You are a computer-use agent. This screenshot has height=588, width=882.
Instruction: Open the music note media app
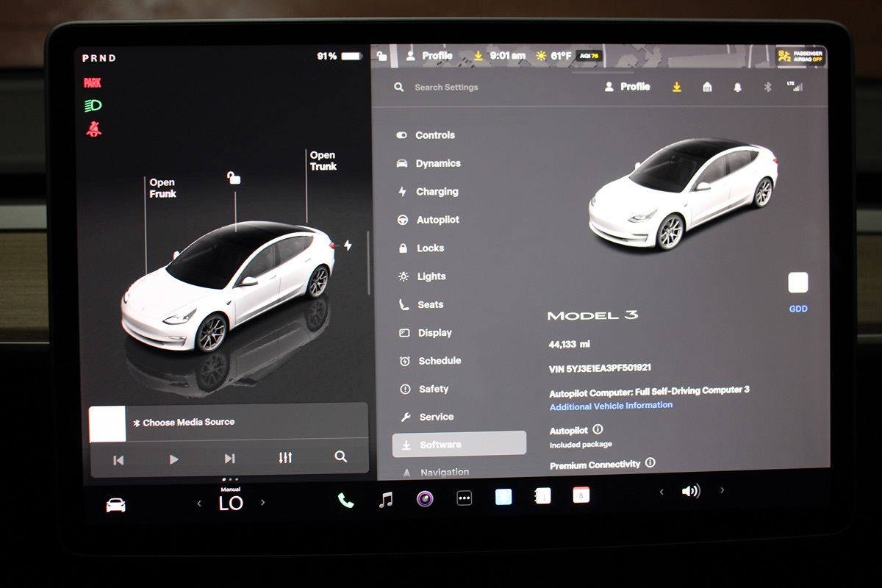pos(385,500)
